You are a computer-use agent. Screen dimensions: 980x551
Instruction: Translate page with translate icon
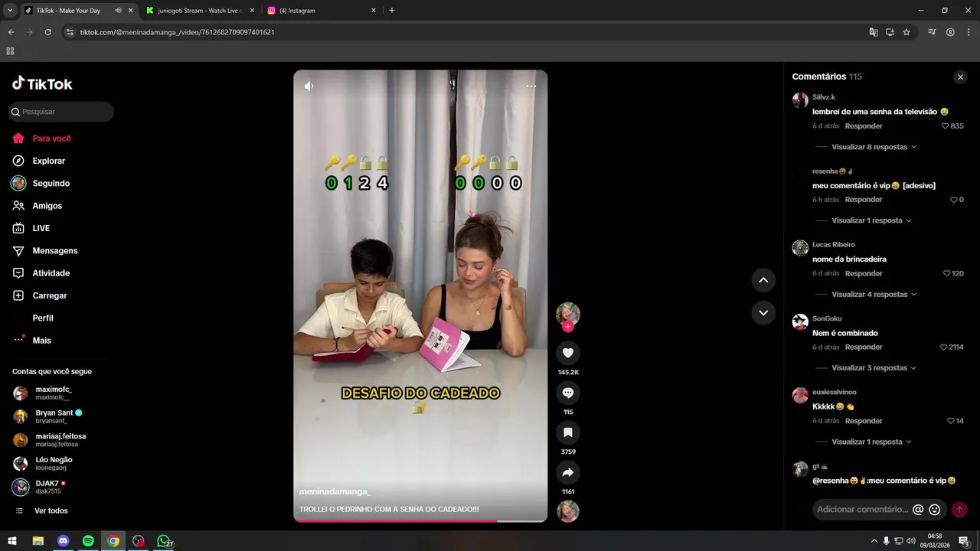(874, 32)
